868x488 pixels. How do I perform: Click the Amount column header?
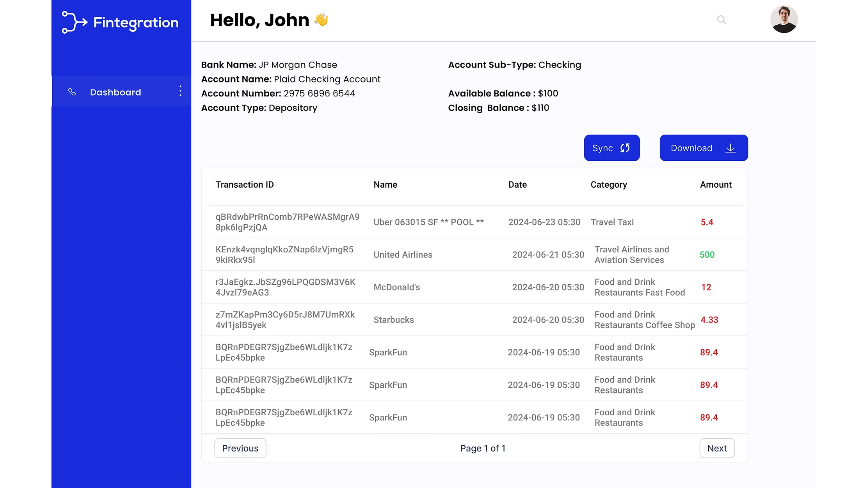point(715,185)
